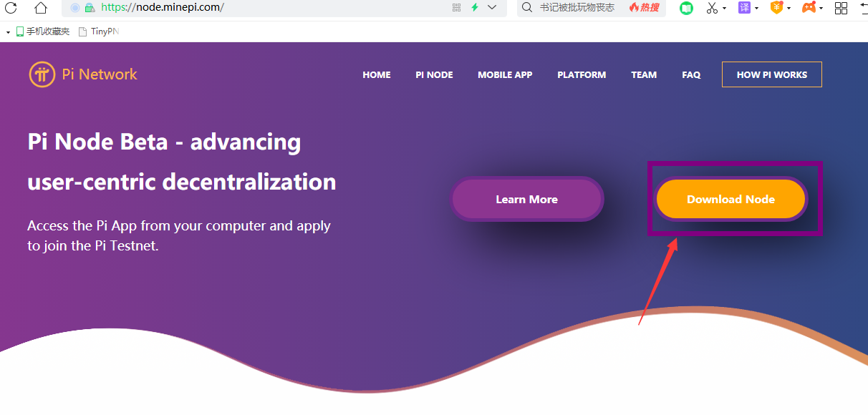Open the mobile bookmarks folder
Viewport: 868px width, 415px height.
point(43,31)
